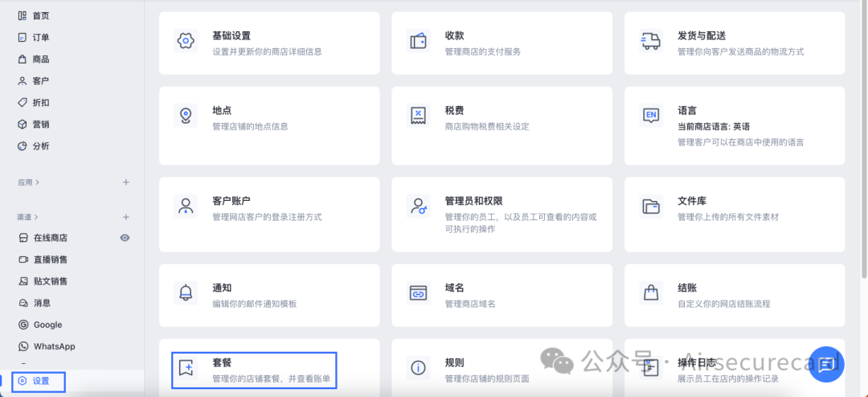
Task: Click the 在线商店 storefront icon
Action: [23, 238]
